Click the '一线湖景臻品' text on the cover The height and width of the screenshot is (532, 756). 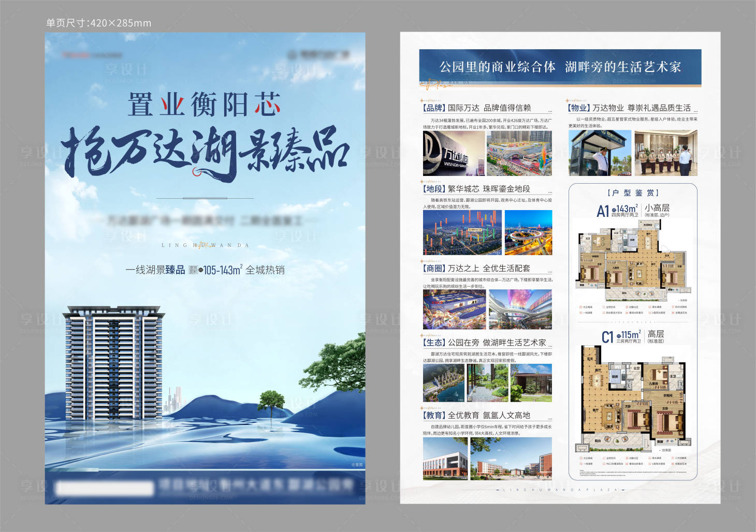(155, 270)
